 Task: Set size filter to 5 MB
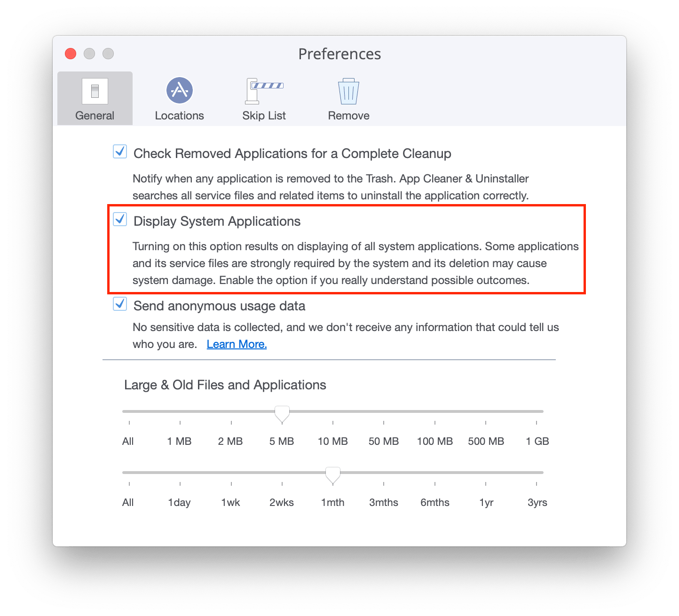click(281, 441)
